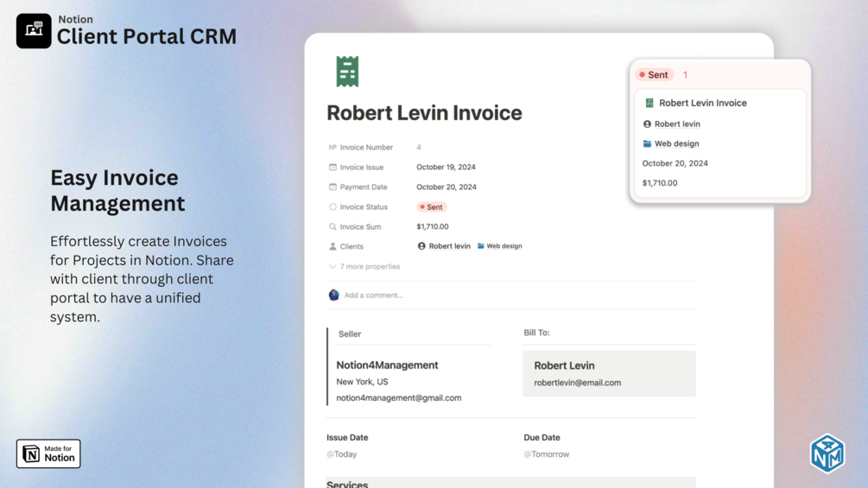
Task: Expand 7 more properties
Action: pyautogui.click(x=364, y=267)
